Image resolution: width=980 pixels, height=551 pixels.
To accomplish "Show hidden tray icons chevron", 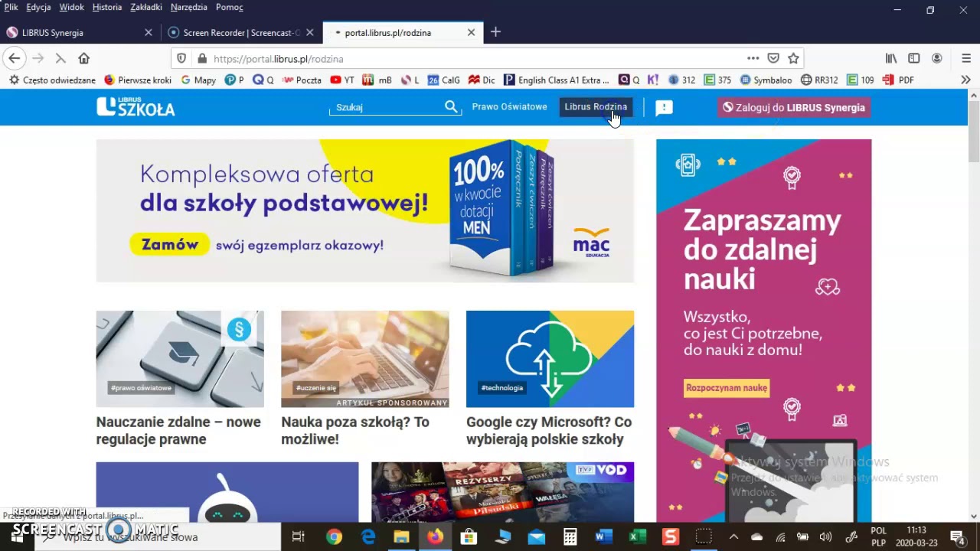I will tap(733, 537).
